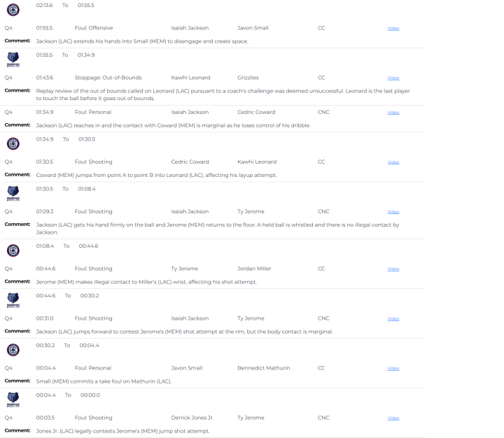This screenshot has height=438, width=504.
Task: Click the Grizzlies logo for 00:44.6 to 00:30.2
Action: pyautogui.click(x=13, y=299)
